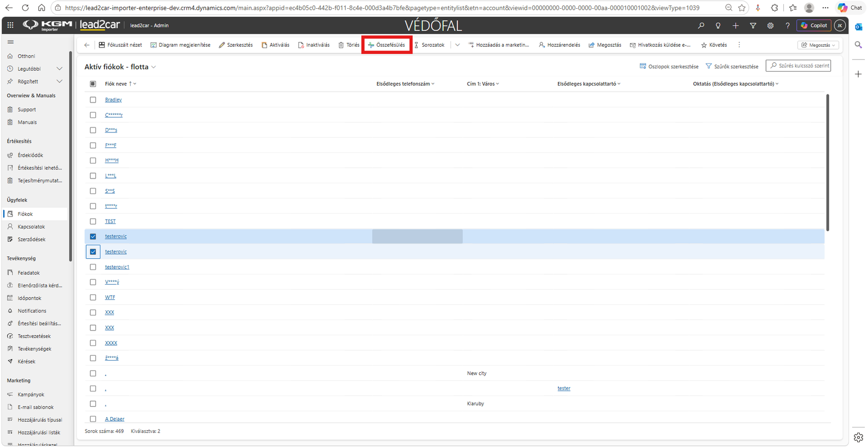This screenshot has width=868, height=447.
Task: Open the command bar overflow dots
Action: pyautogui.click(x=739, y=45)
